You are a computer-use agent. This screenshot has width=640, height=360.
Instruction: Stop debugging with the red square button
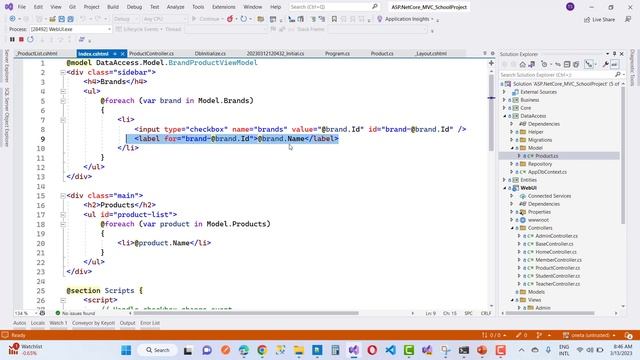coord(21,39)
